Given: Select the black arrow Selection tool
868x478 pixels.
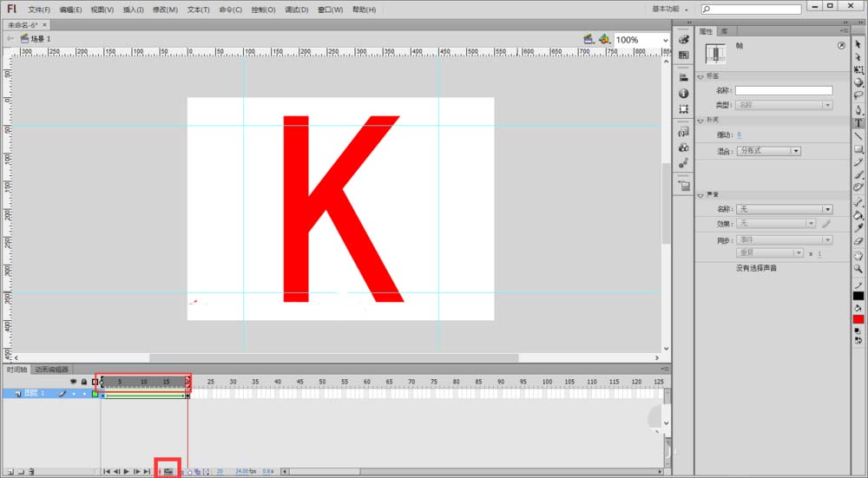Looking at the screenshot, I should (x=858, y=43).
